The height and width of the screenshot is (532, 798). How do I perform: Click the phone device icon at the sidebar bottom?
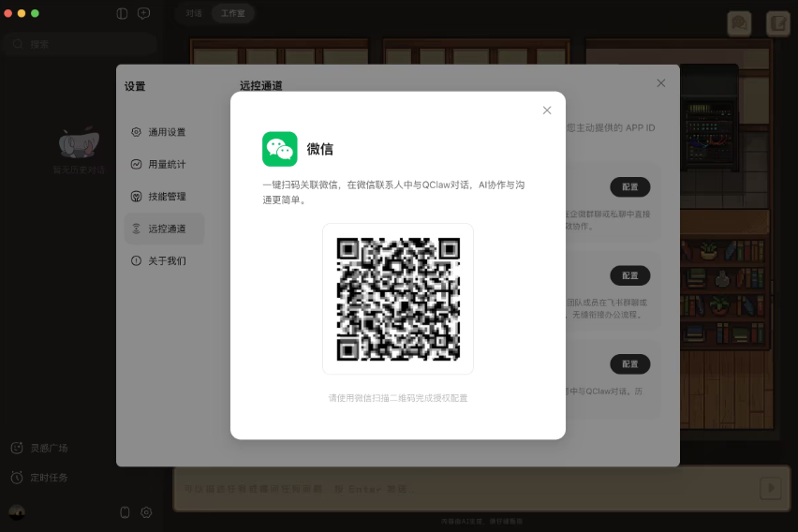click(x=125, y=512)
